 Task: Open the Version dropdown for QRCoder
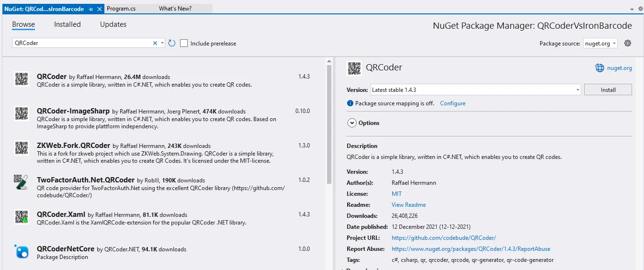[476, 90]
